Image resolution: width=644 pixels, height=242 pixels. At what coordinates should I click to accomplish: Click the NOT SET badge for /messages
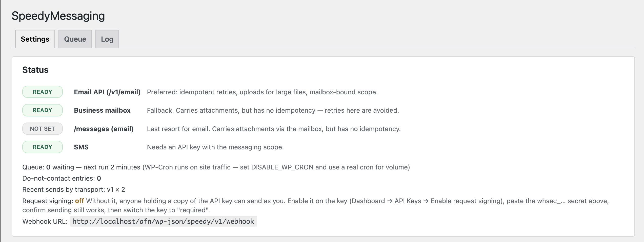(x=43, y=129)
